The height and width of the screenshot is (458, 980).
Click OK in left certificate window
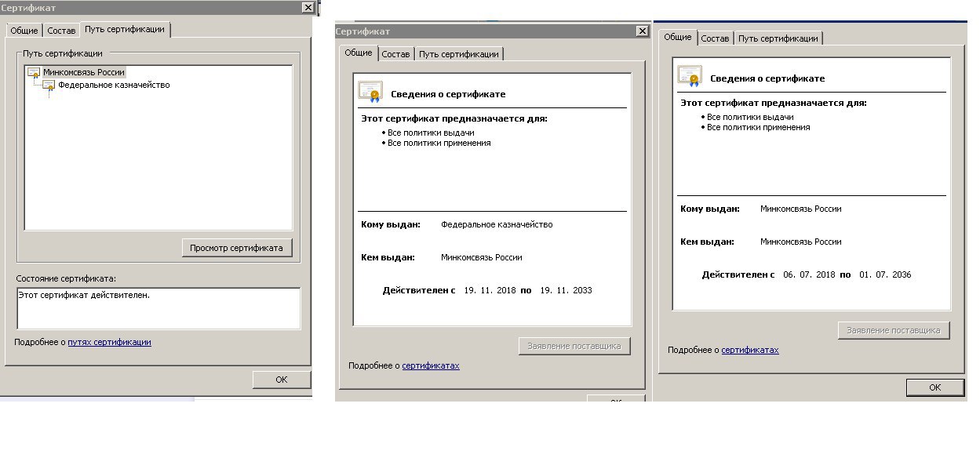pos(282,380)
